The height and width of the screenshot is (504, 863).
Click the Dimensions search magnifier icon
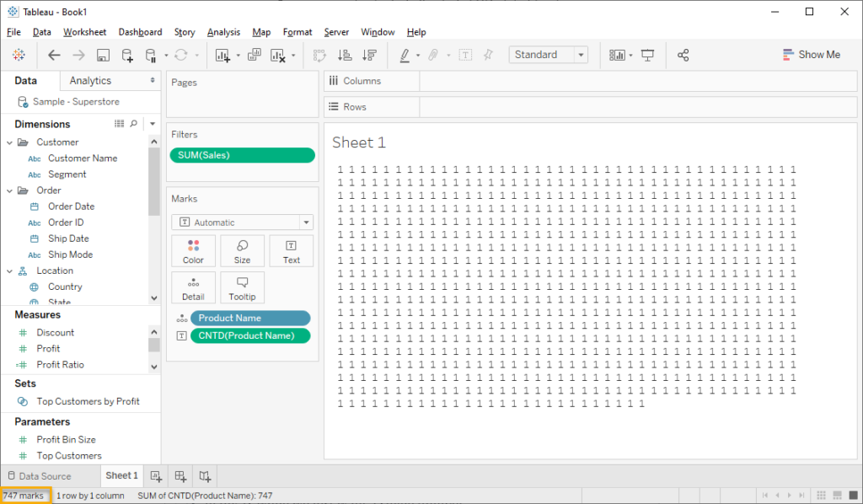pos(134,124)
